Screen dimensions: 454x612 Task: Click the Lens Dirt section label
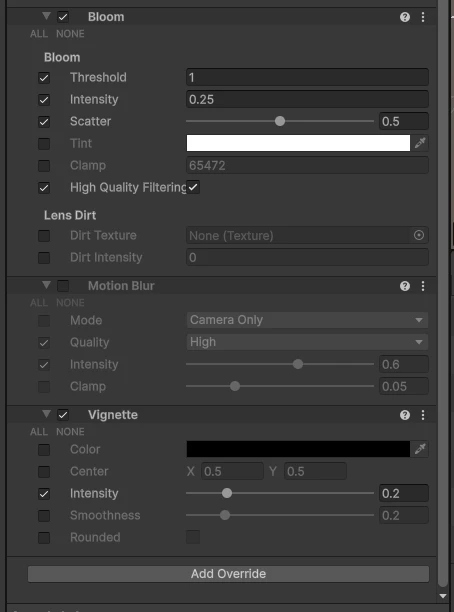pyautogui.click(x=70, y=215)
